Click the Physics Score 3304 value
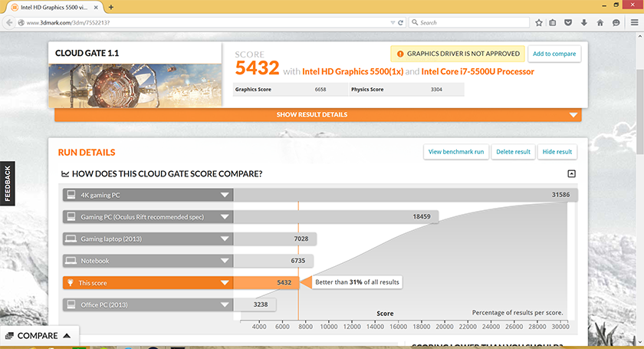The image size is (644, 349). tap(436, 89)
